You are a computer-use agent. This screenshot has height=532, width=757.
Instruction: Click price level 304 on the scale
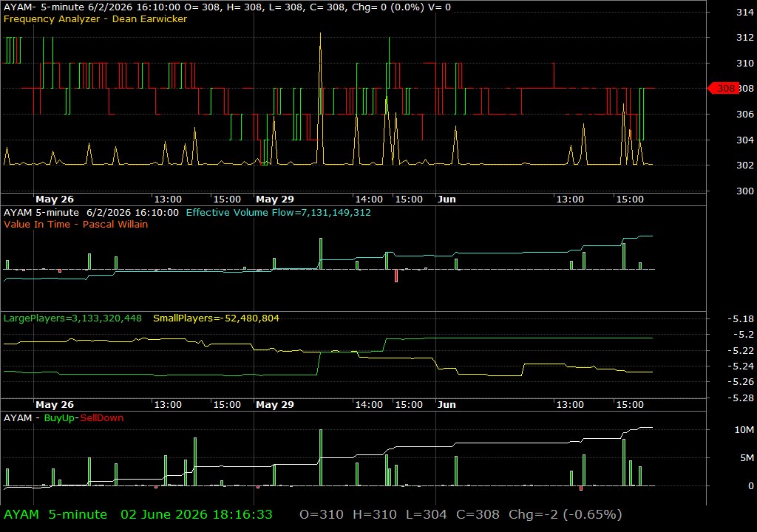pyautogui.click(x=744, y=140)
